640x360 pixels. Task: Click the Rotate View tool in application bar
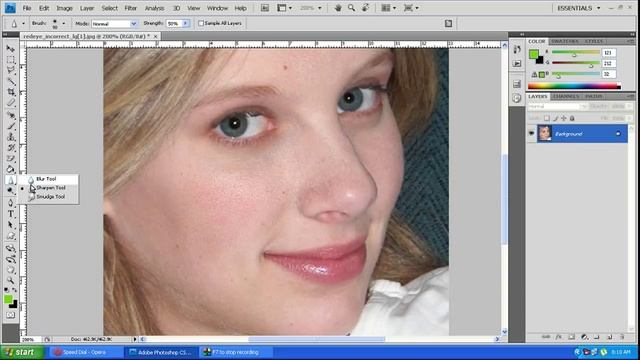(x=365, y=8)
